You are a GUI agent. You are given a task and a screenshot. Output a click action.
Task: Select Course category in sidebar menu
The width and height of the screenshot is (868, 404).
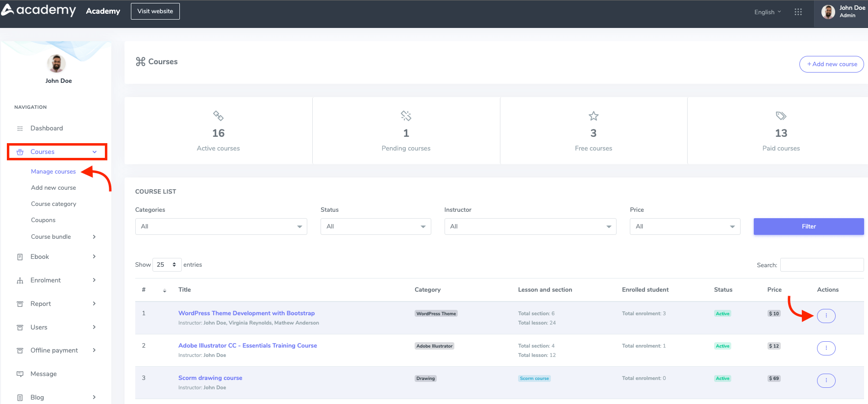point(53,204)
